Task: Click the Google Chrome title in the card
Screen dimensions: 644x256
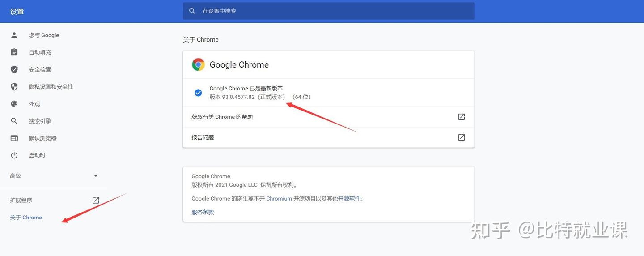Action: pos(239,64)
